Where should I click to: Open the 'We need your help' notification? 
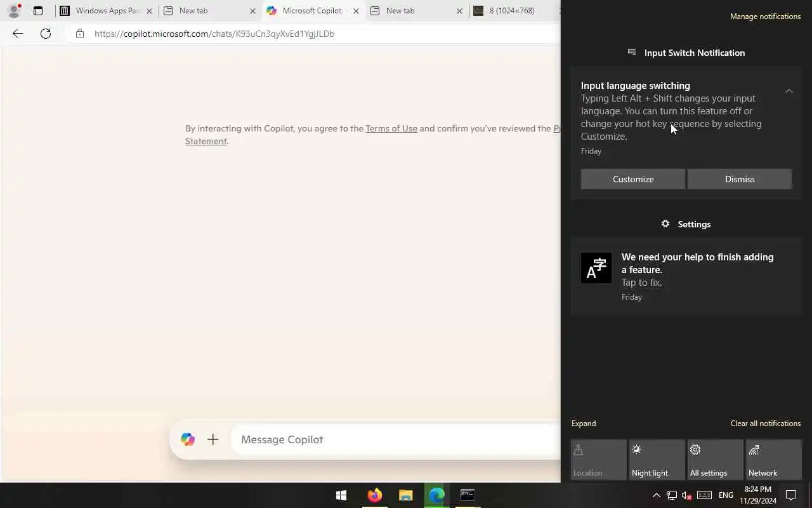(686, 276)
